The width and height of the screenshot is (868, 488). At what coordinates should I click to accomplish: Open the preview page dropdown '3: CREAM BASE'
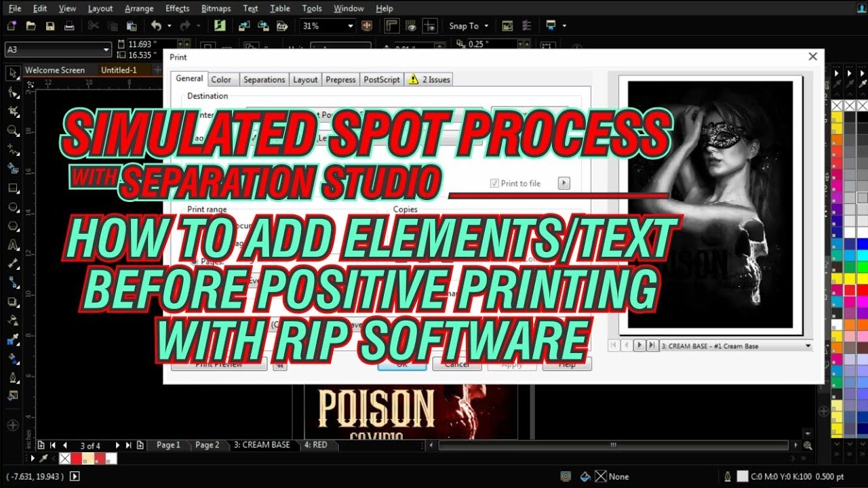(735, 346)
